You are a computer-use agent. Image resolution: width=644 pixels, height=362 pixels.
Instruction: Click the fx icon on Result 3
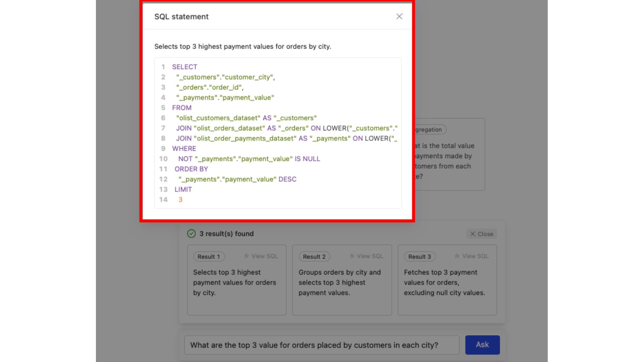click(457, 256)
